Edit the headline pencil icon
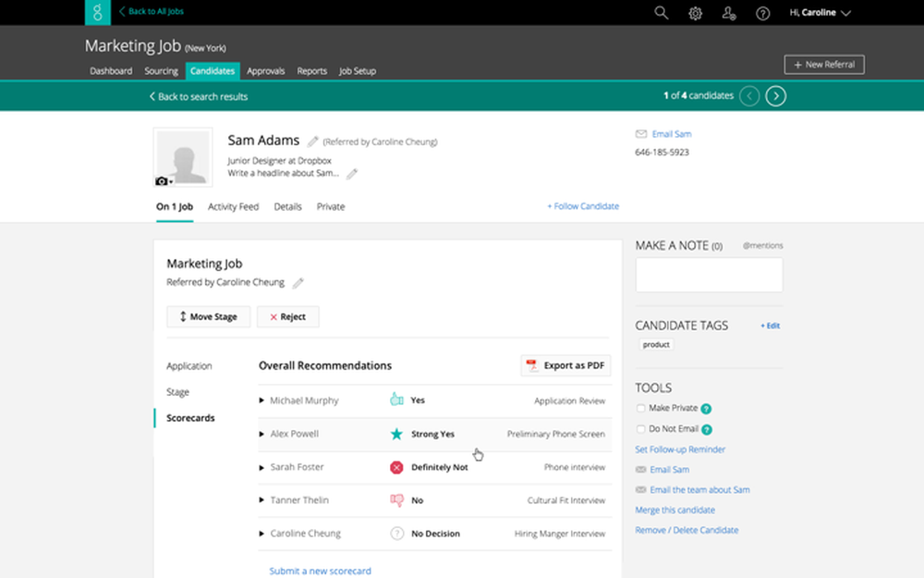The image size is (924, 578). tap(352, 174)
